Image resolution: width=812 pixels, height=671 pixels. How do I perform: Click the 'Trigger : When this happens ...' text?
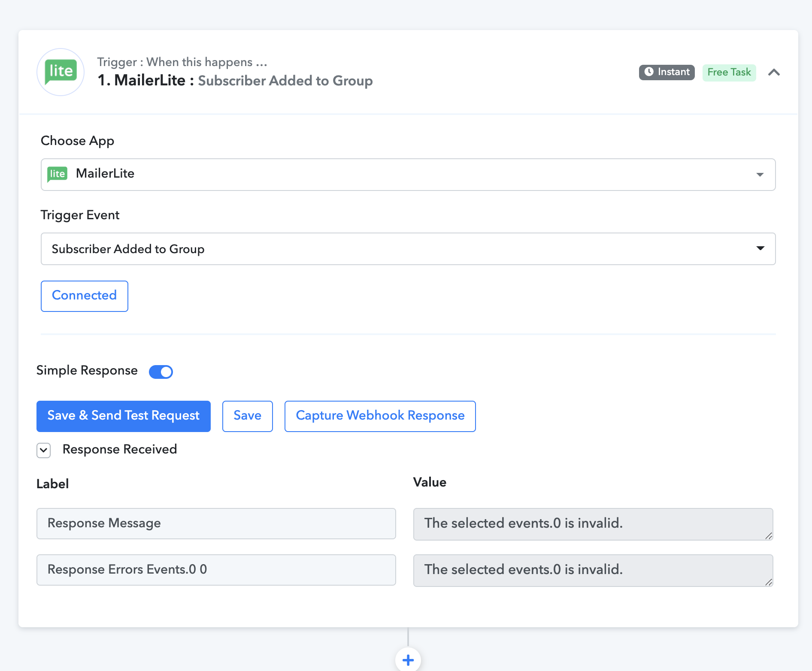(182, 62)
